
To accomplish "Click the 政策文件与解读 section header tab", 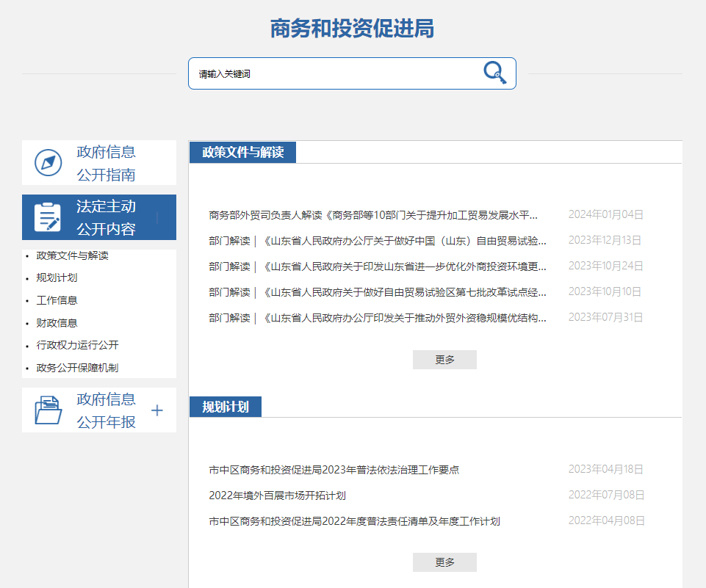I will (242, 152).
